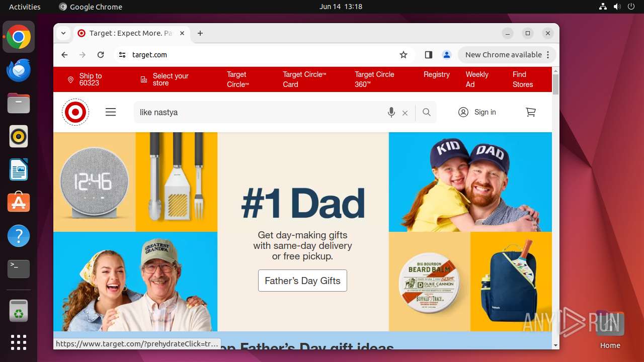Viewport: 644px width, 362px height.
Task: Open Target Circle Card menu item
Action: 304,79
